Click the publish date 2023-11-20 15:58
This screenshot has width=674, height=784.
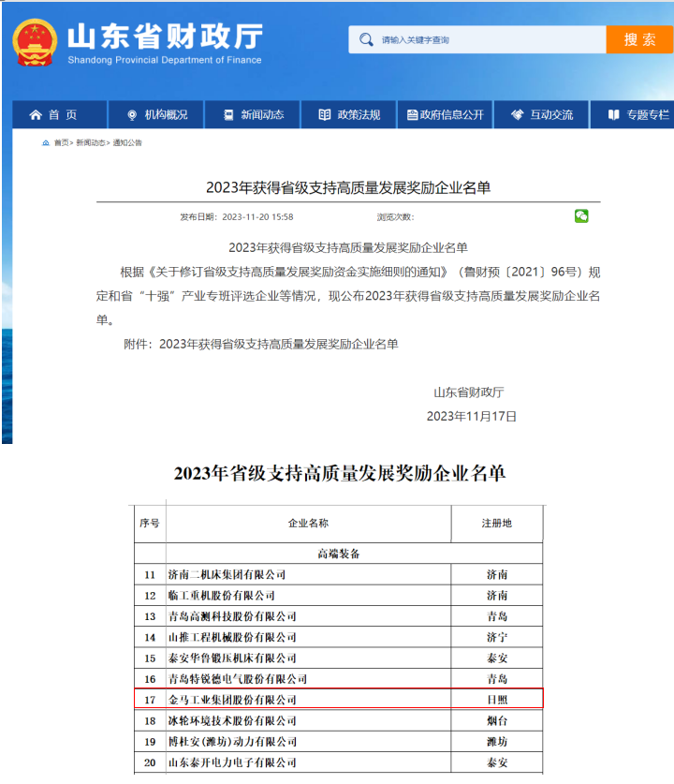(x=257, y=217)
